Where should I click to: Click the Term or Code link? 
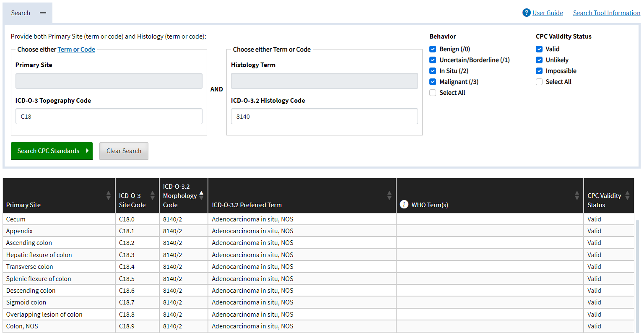pos(76,49)
